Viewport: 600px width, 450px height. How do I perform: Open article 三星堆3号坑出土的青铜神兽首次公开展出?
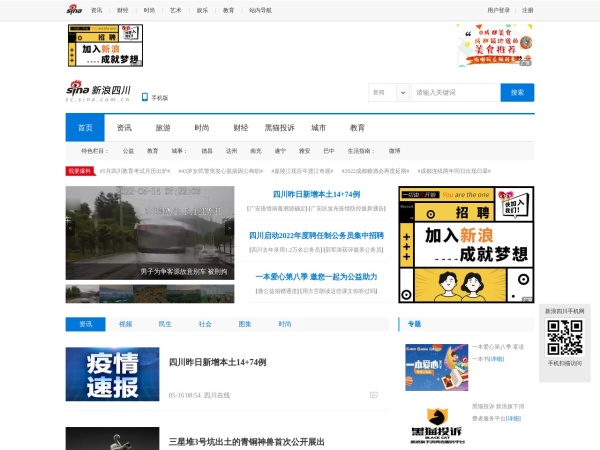pyautogui.click(x=247, y=442)
